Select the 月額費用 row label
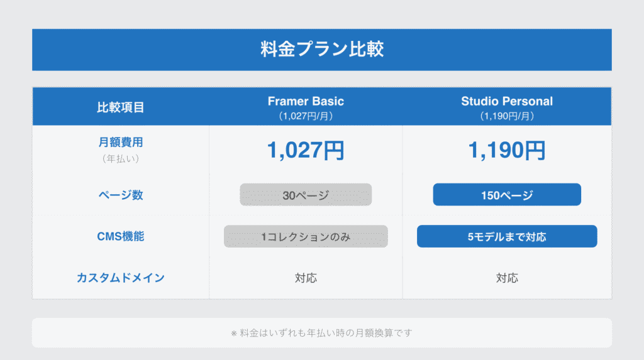 [x=120, y=143]
